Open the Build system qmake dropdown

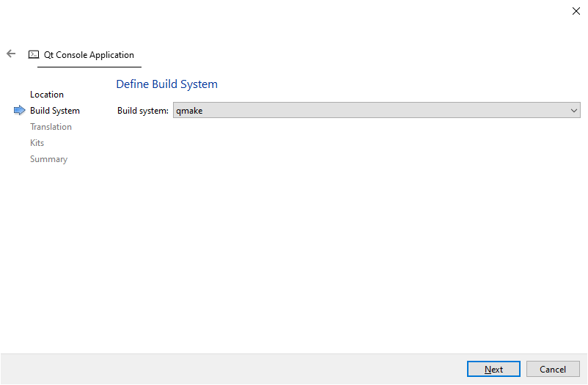[377, 110]
